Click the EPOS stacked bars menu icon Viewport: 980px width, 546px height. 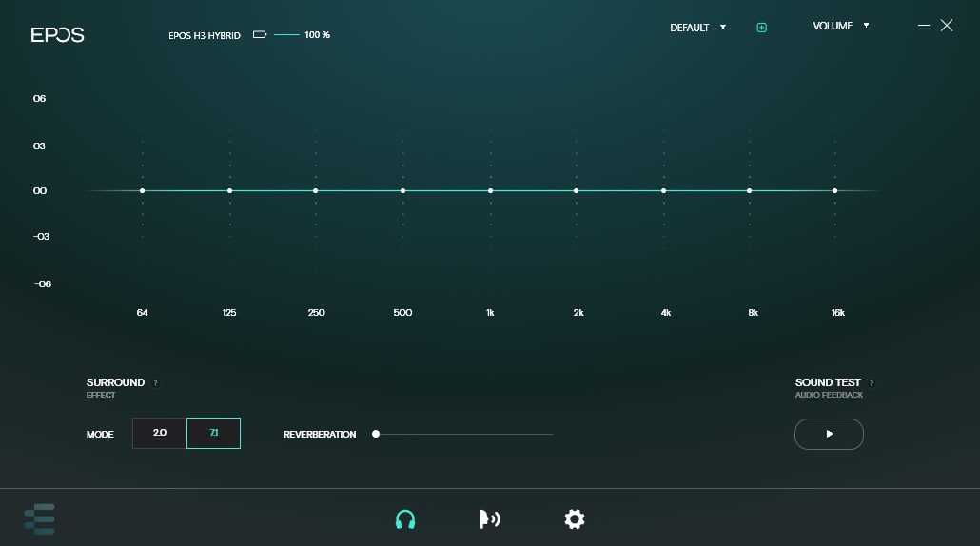40,519
